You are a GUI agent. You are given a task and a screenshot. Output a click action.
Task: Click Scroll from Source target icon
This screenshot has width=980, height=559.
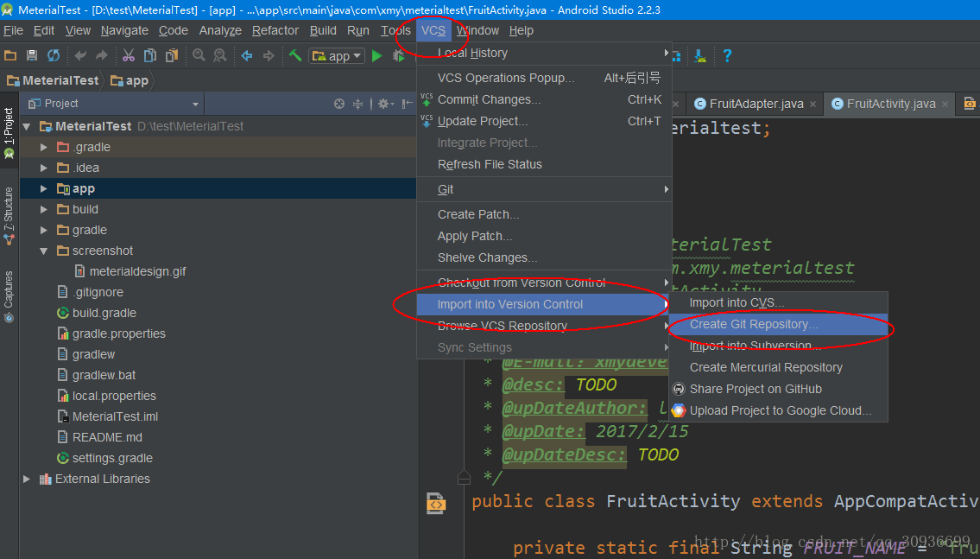[339, 104]
